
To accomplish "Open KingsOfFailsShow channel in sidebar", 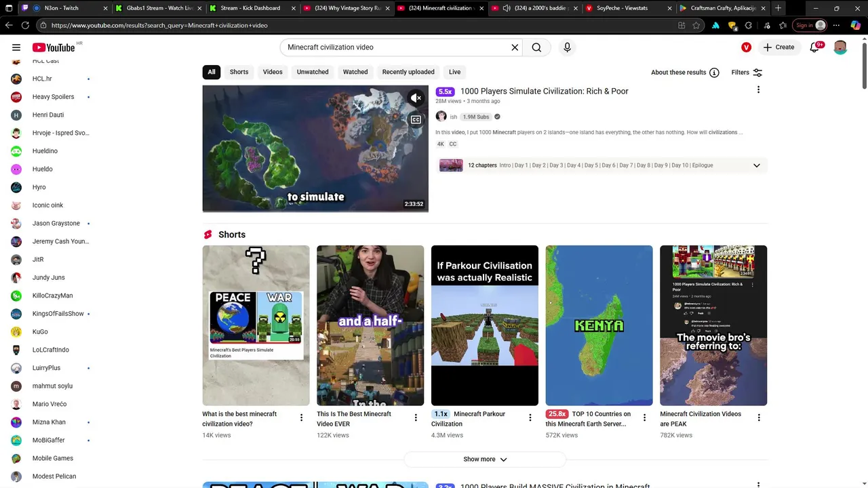I will [x=50, y=314].
